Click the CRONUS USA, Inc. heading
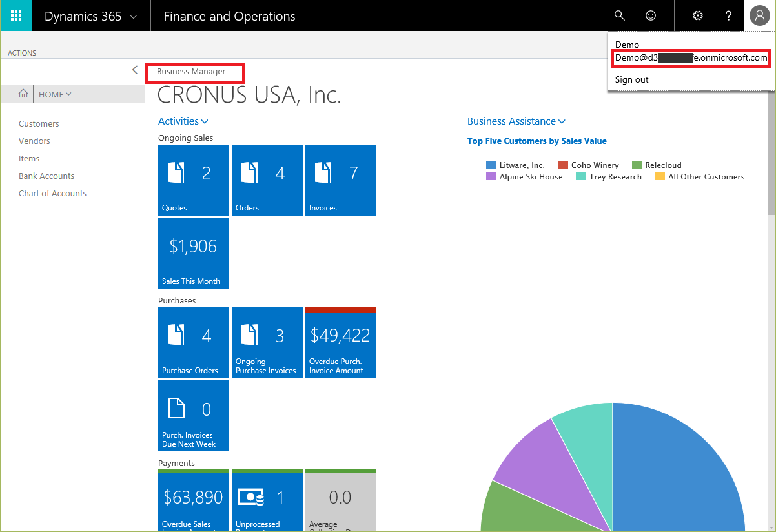 pyautogui.click(x=249, y=96)
